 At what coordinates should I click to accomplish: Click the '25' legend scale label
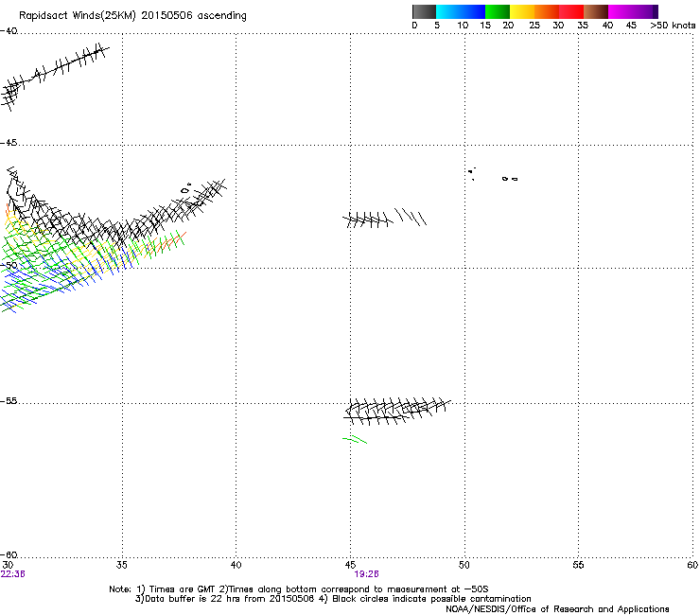click(534, 26)
